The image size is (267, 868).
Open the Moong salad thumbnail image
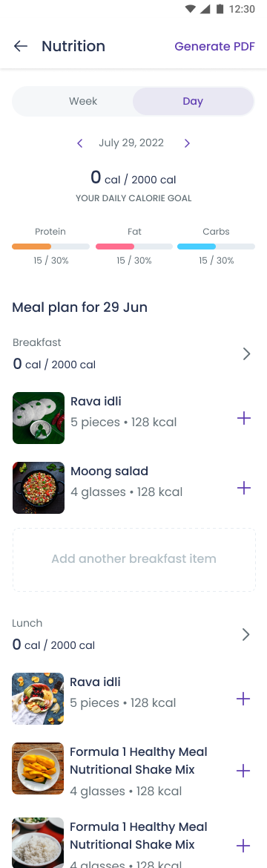[39, 488]
